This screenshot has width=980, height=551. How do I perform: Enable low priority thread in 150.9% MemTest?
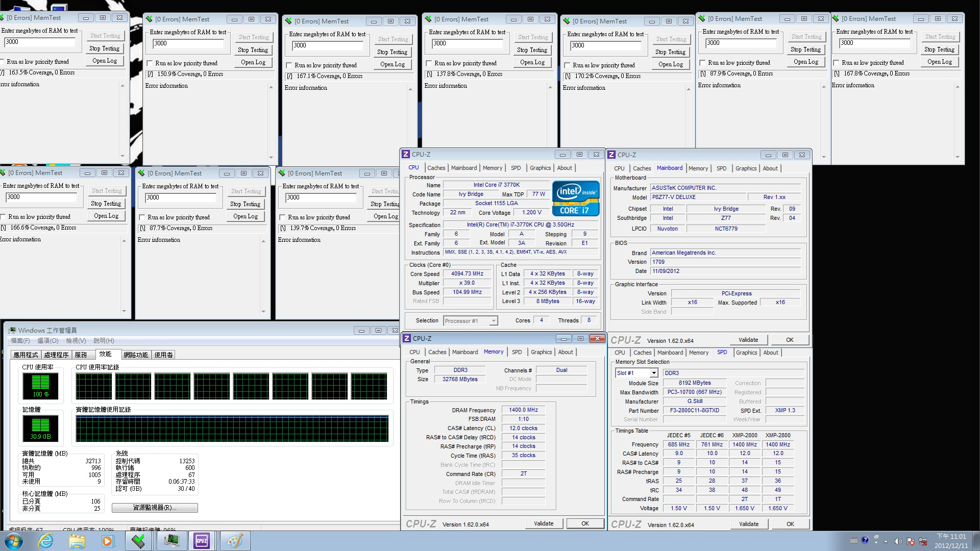[x=150, y=63]
